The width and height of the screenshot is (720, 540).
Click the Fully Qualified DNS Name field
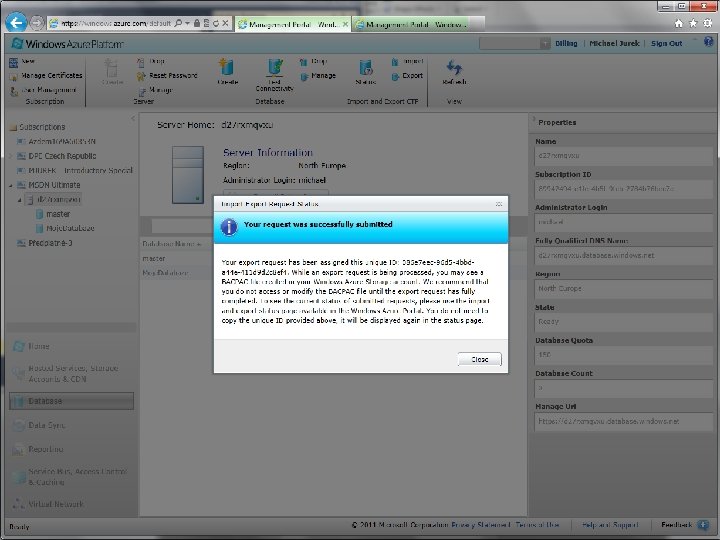623,255
